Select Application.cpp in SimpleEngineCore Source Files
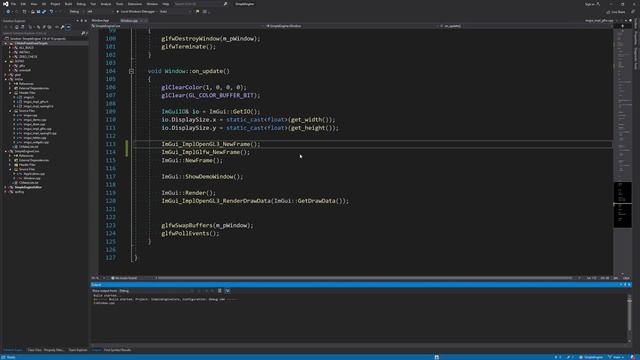Image resolution: width=640 pixels, height=360 pixels. click(34, 173)
